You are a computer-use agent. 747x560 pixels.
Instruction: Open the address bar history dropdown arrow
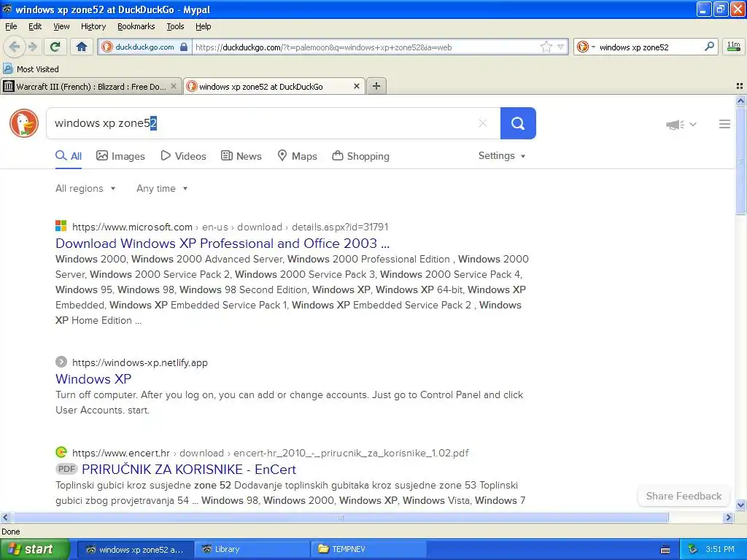pos(561,47)
